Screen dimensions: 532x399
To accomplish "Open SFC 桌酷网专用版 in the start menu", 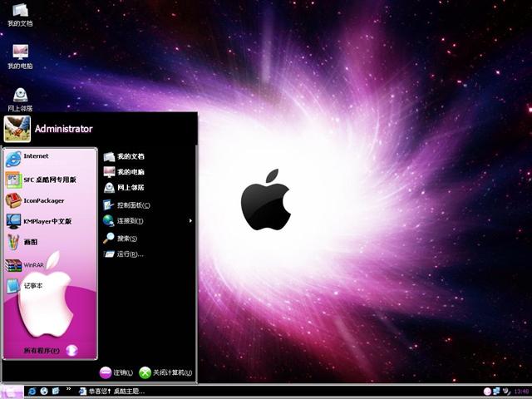I will (51, 180).
